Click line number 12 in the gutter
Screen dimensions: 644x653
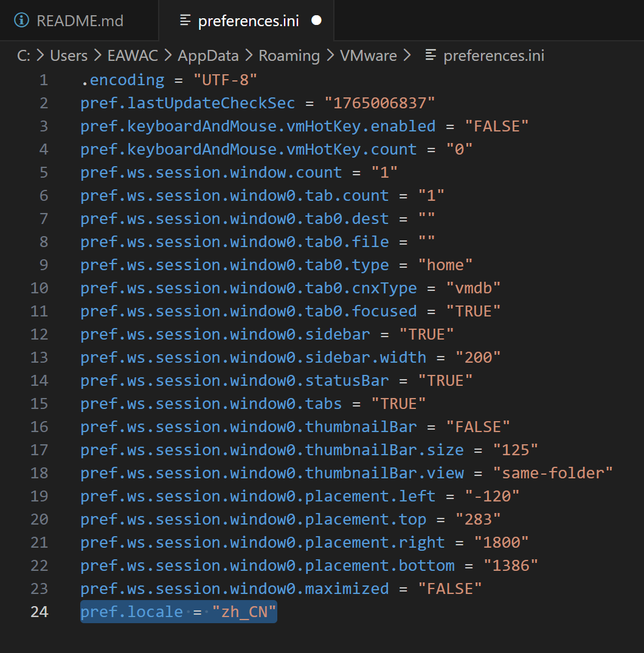39,334
